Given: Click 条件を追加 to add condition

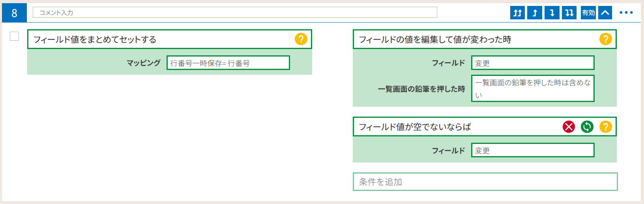Looking at the screenshot, I should coord(485,182).
